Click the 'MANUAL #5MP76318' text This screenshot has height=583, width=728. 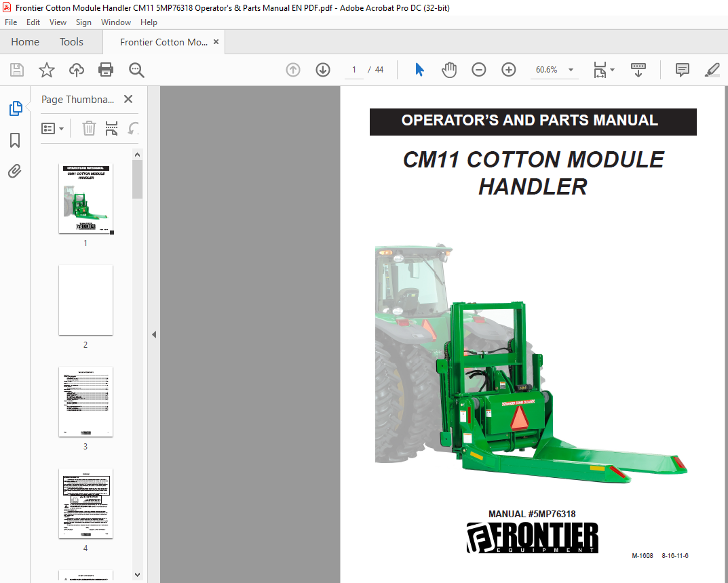tap(532, 514)
